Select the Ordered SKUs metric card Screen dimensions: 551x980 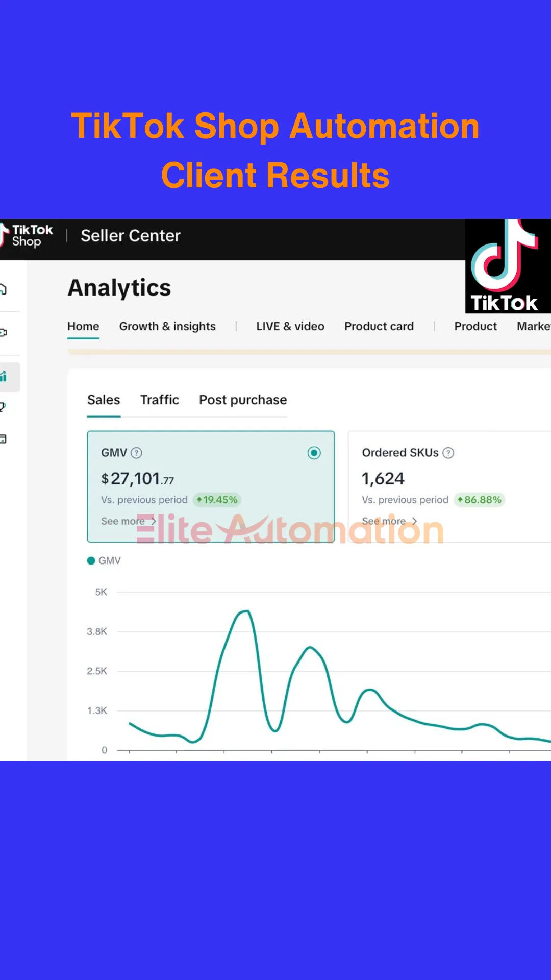[x=449, y=486]
